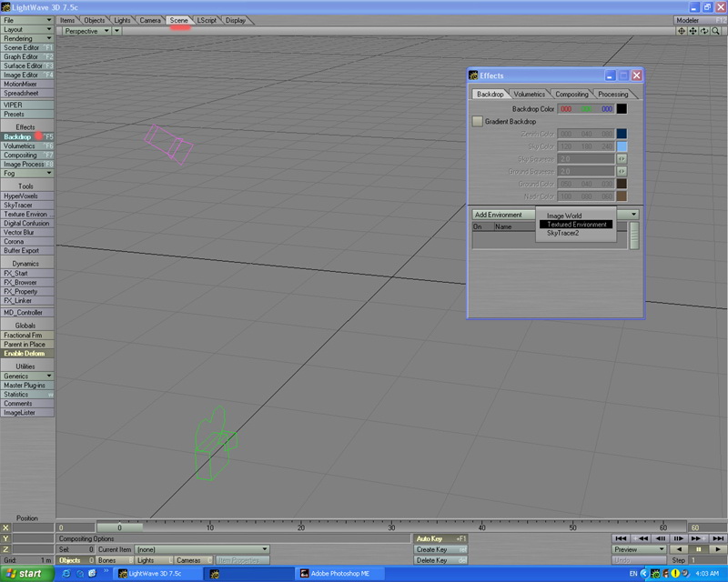Open the Fog dropdown
Image resolution: width=728 pixels, height=582 pixels.
click(27, 173)
